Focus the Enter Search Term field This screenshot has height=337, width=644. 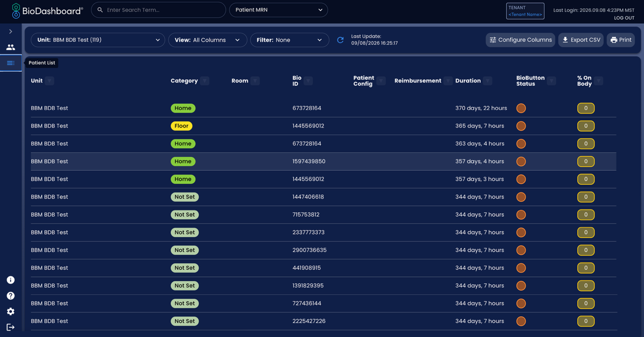[x=158, y=10]
